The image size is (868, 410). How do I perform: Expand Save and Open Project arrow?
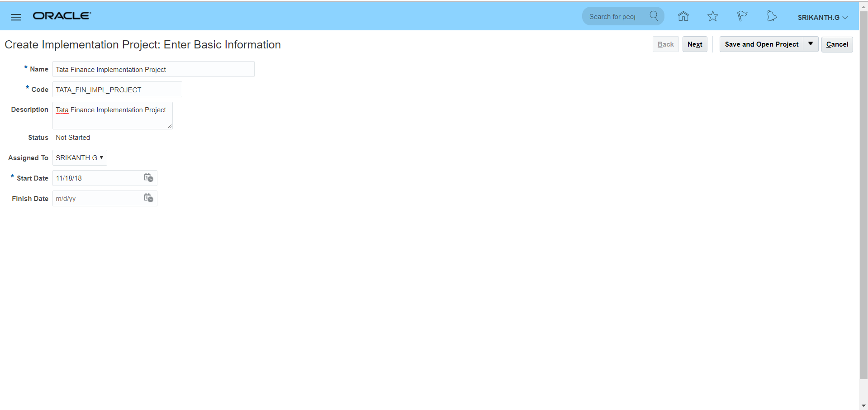point(811,44)
